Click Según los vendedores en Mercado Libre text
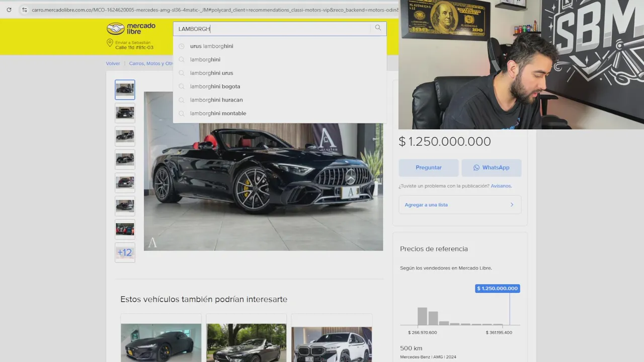This screenshot has width=644, height=362. 446,268
